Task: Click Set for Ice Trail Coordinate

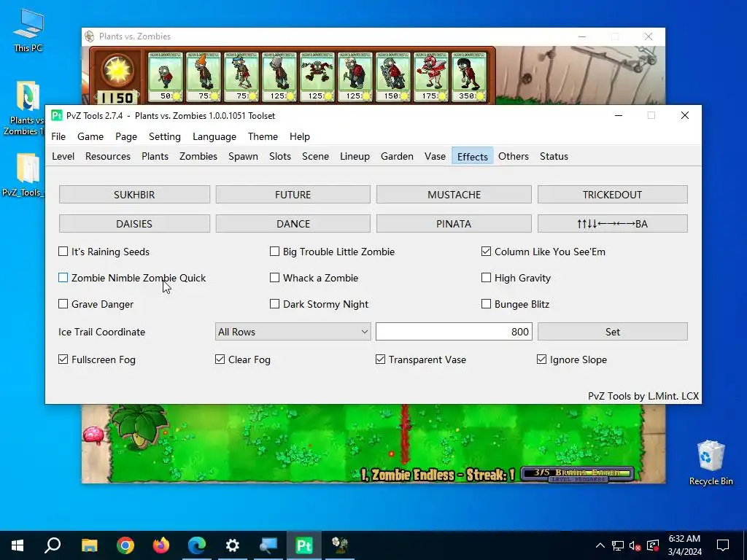Action: [x=613, y=332]
